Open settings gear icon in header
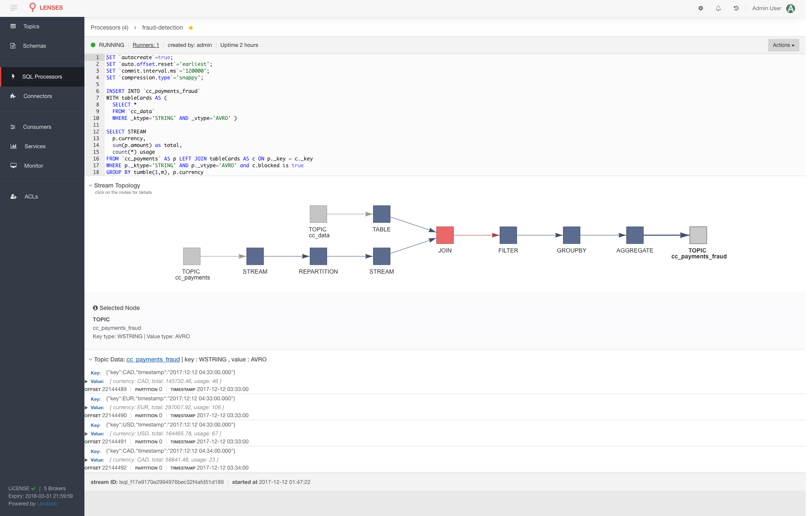812x516 pixels. 701,8
